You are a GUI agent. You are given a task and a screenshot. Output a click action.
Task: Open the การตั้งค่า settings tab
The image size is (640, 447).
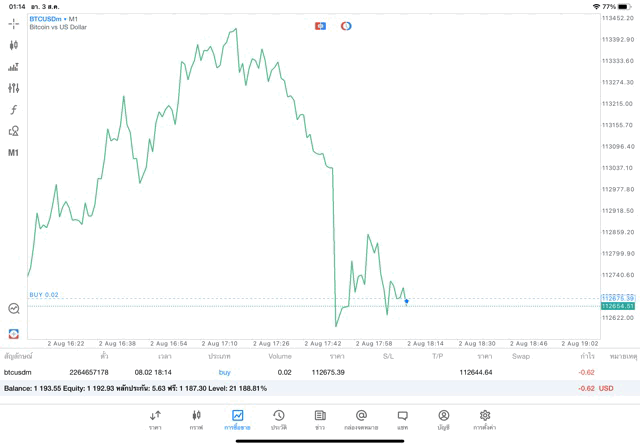[x=485, y=419]
